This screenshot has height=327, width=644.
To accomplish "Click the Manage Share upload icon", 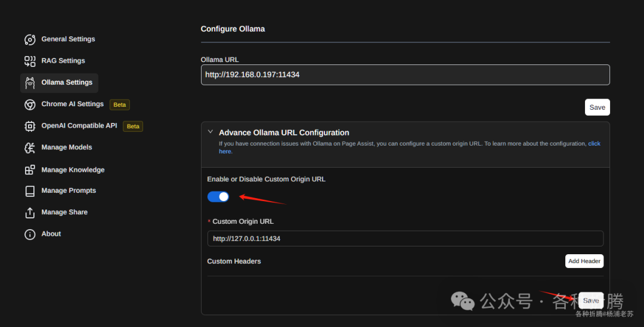I will (30, 213).
